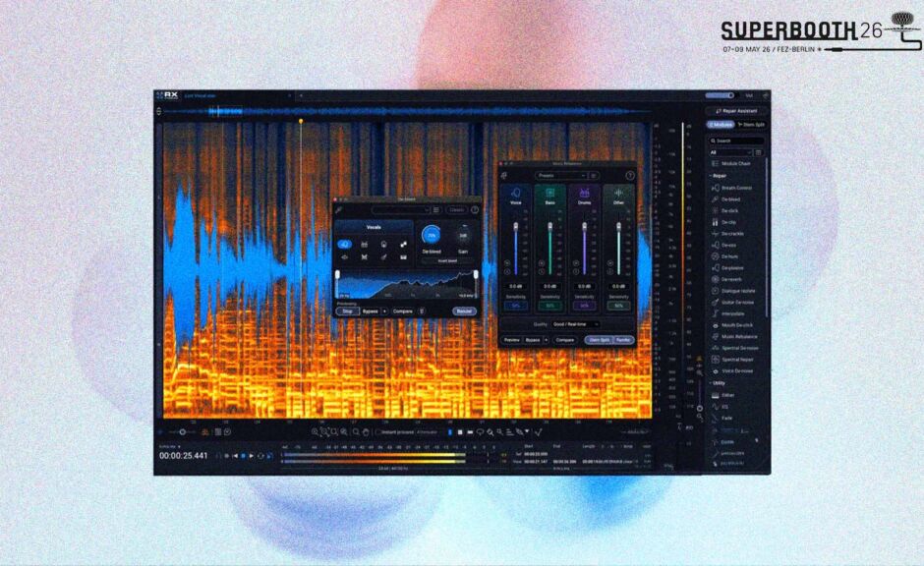Toggle the lower round button beside Bass fader
This screenshot has width=924, height=566.
(x=542, y=271)
